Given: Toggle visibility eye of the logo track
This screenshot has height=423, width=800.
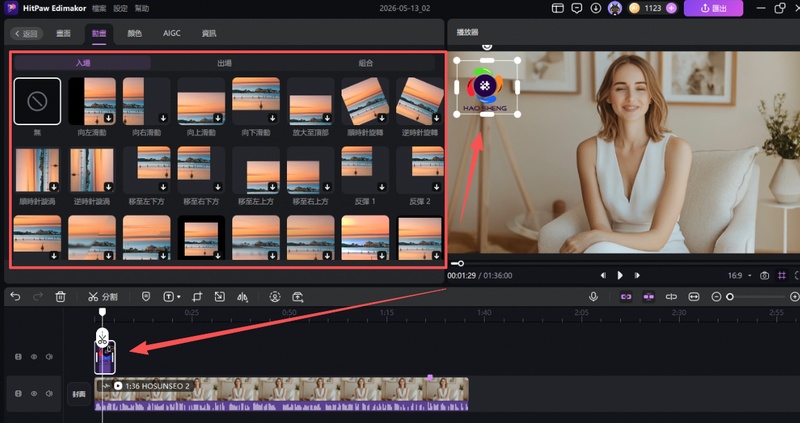Looking at the screenshot, I should point(34,357).
